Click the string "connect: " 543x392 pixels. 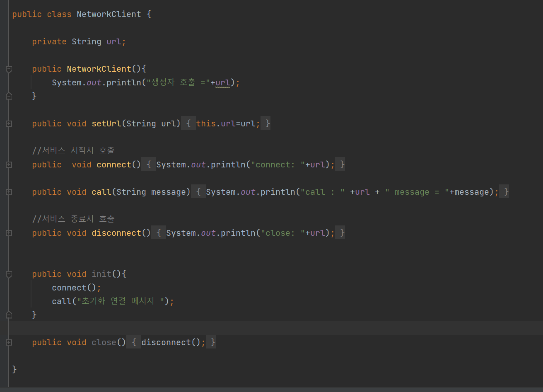click(278, 165)
